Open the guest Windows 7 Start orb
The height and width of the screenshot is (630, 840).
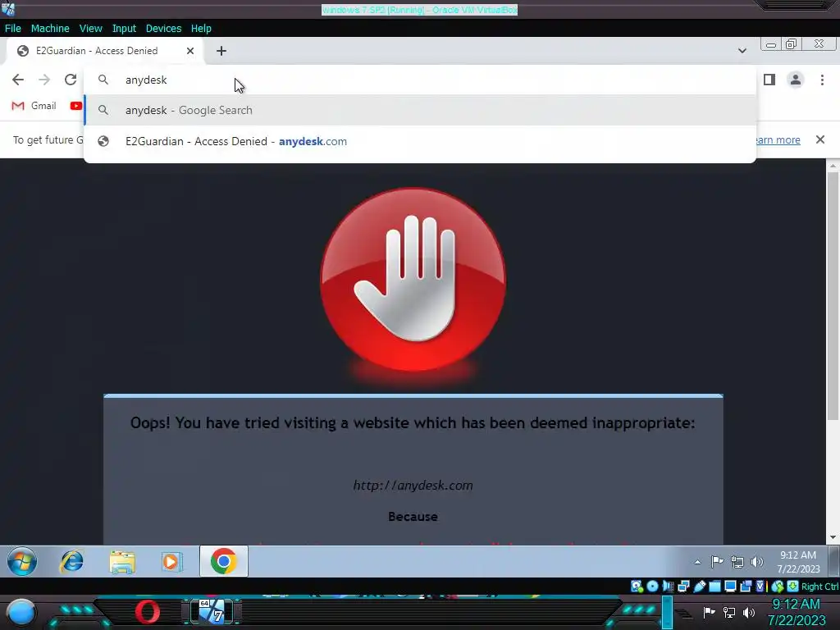pos(22,561)
